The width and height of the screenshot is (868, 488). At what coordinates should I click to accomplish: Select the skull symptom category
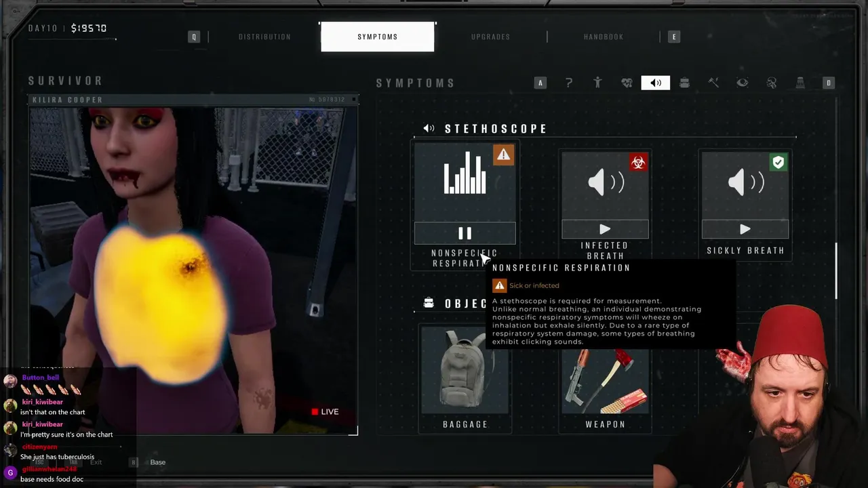click(x=772, y=83)
